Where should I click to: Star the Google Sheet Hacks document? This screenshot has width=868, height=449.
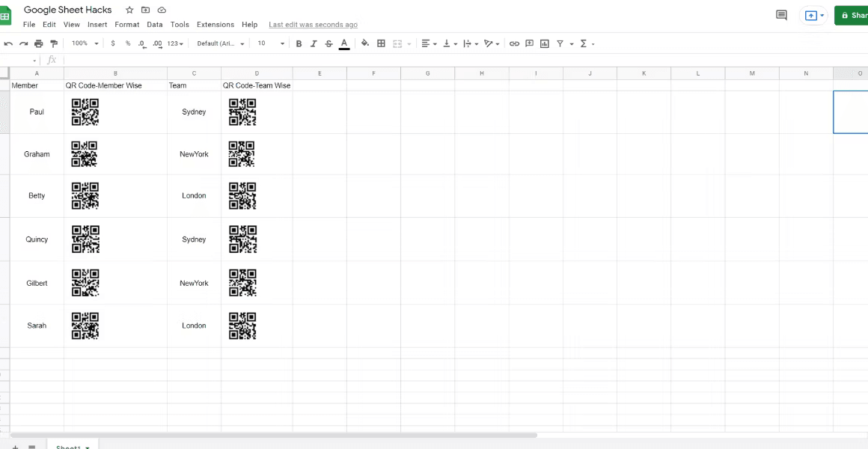(129, 10)
